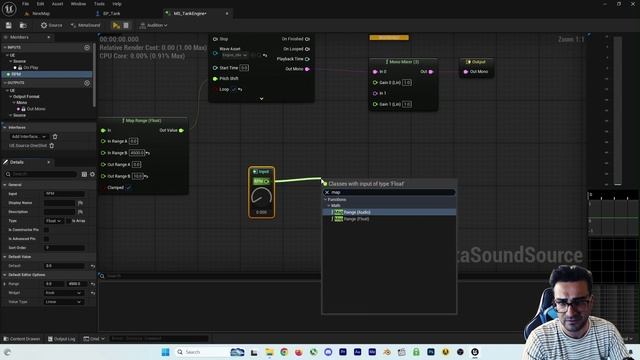The image size is (640, 360).
Task: Collapse the OUTPUTS section
Action: tap(5, 83)
